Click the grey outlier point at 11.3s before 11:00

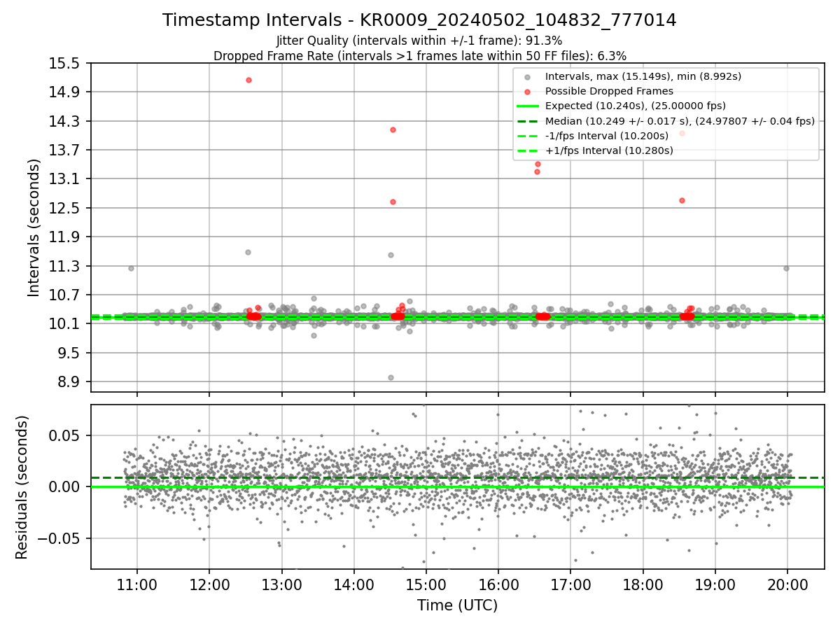pyautogui.click(x=131, y=268)
